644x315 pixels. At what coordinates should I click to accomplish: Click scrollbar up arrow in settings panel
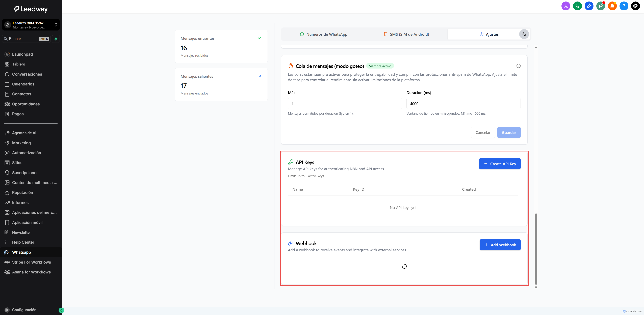point(536,47)
